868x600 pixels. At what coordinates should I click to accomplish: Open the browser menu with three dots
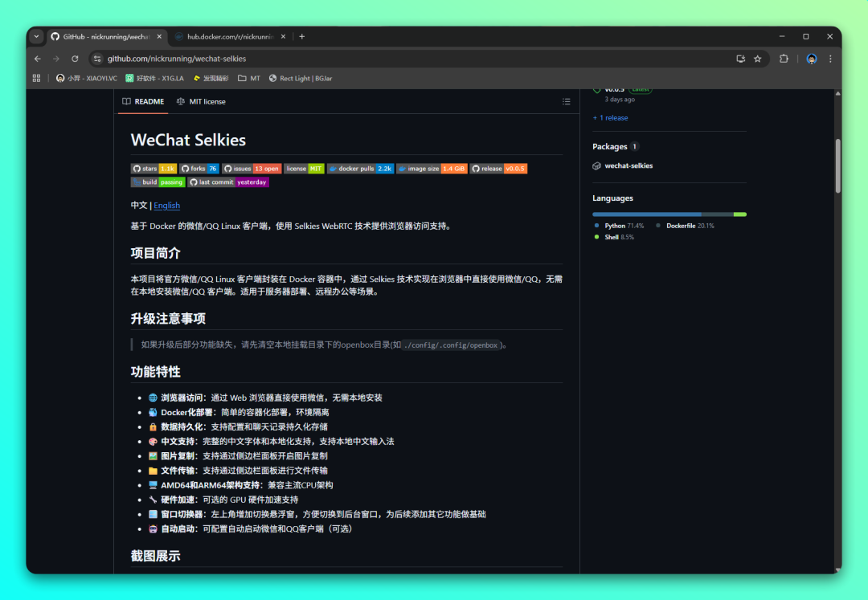pos(830,58)
